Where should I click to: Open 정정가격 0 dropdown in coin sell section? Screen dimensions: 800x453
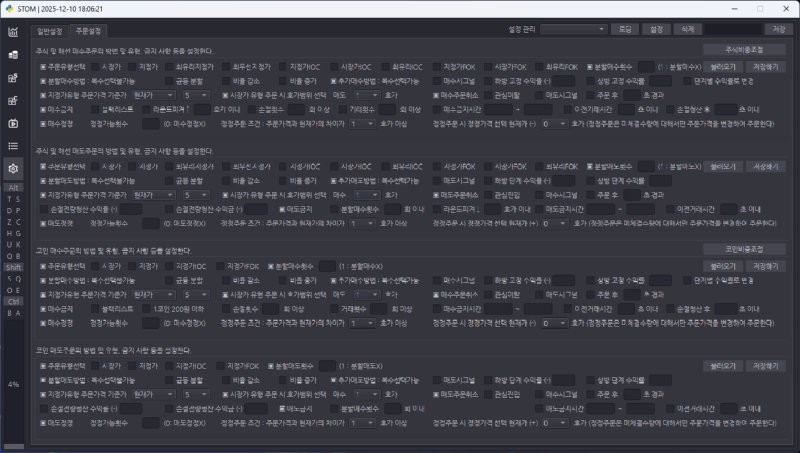tap(554, 423)
